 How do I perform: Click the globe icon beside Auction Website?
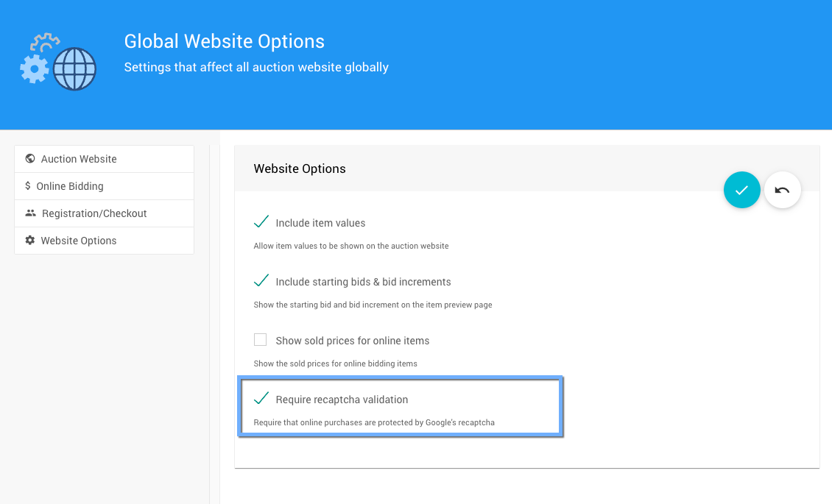30,159
